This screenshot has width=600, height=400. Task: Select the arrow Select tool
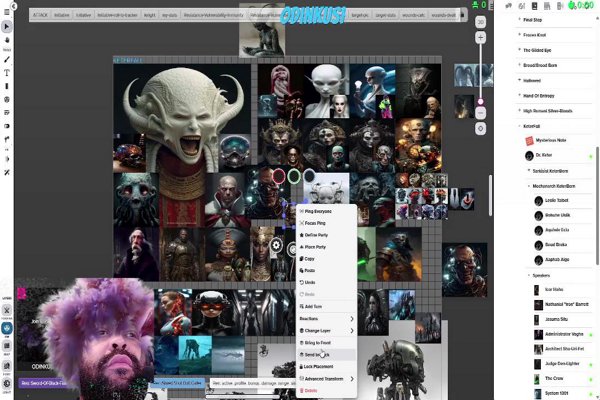pos(7,26)
